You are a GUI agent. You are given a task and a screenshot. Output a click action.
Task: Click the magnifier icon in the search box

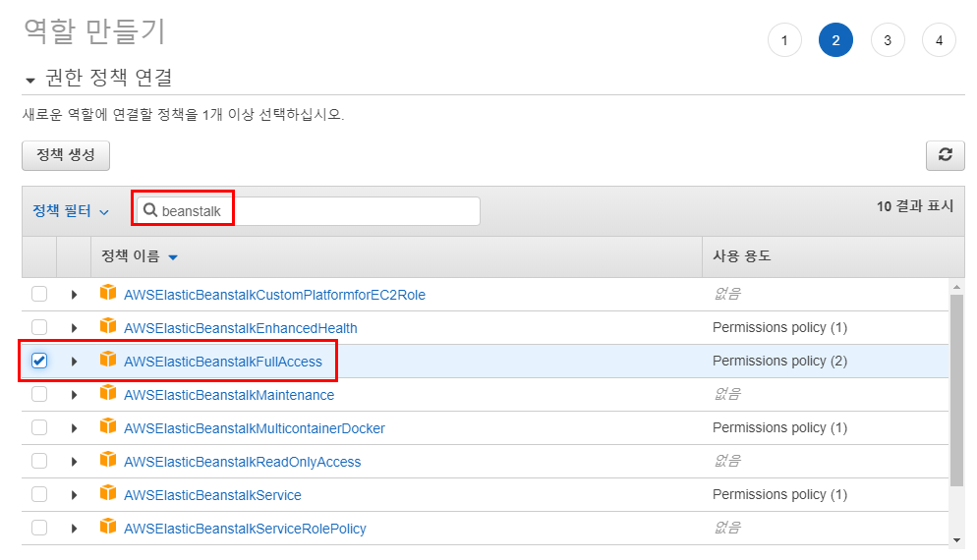(150, 210)
